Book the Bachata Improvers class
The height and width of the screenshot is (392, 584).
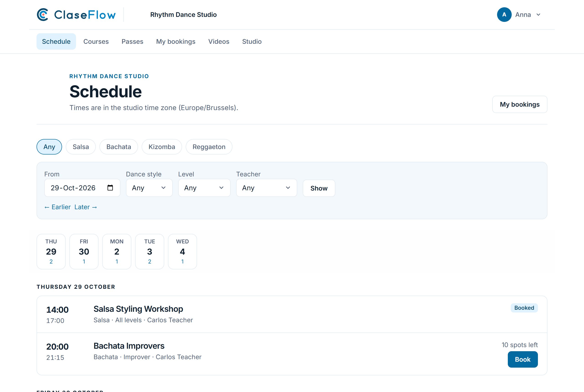pos(522,359)
